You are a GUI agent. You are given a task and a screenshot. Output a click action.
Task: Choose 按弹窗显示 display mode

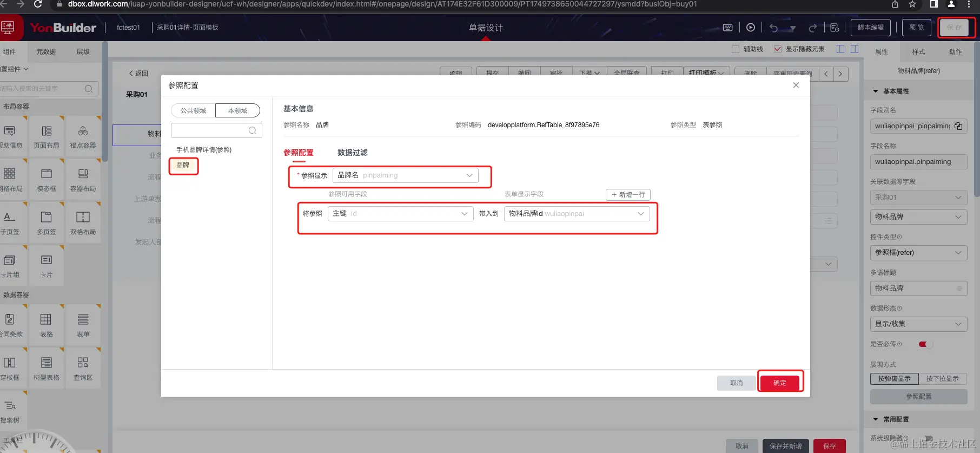pyautogui.click(x=894, y=379)
